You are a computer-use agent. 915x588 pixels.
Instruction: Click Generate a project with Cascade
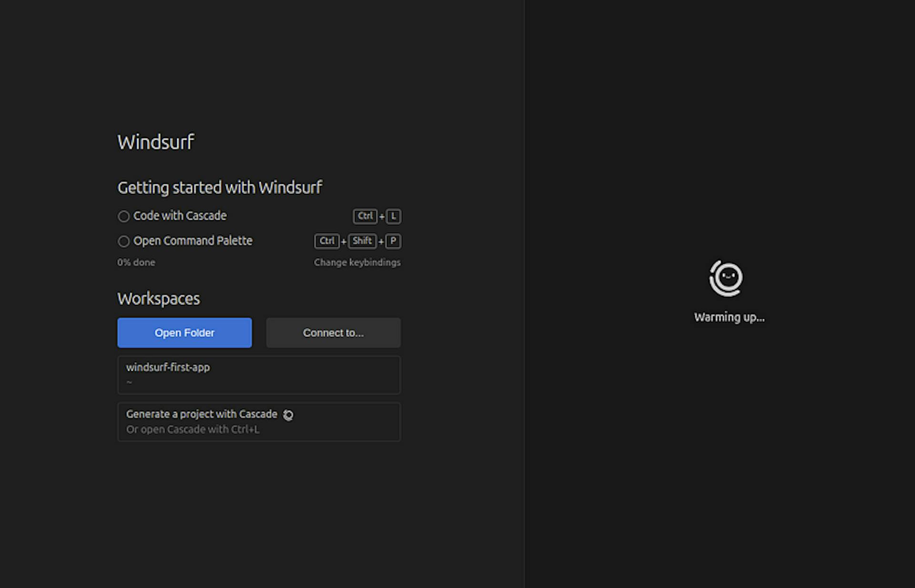259,422
